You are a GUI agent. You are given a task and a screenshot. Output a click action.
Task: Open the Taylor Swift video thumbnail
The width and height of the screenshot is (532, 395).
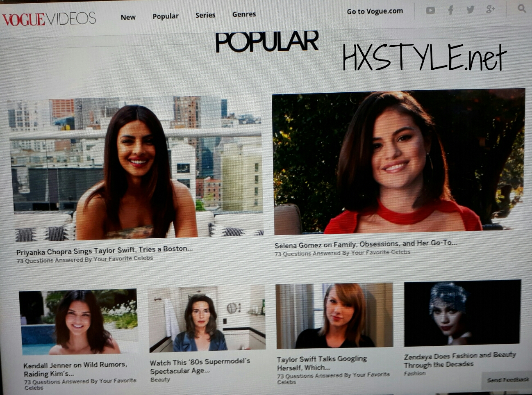334,316
